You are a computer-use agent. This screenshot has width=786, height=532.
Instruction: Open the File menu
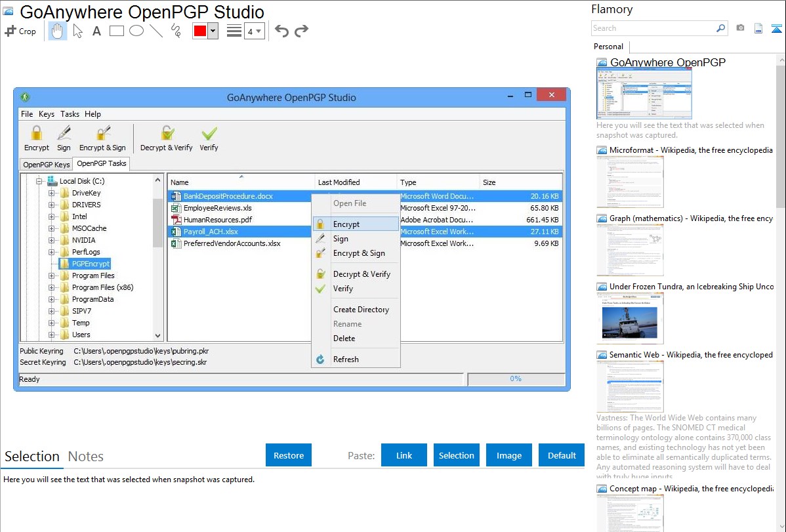click(27, 114)
